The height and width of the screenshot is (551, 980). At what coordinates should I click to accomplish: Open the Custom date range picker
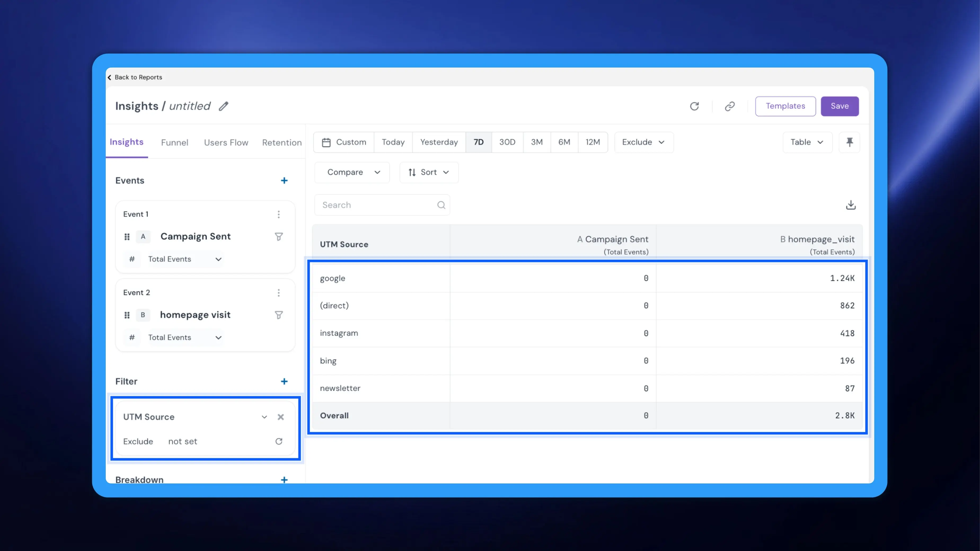click(344, 142)
